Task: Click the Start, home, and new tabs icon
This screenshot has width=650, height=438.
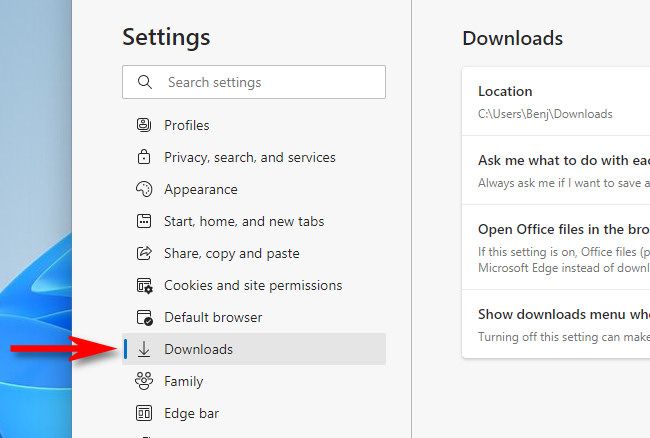Action: coord(144,221)
